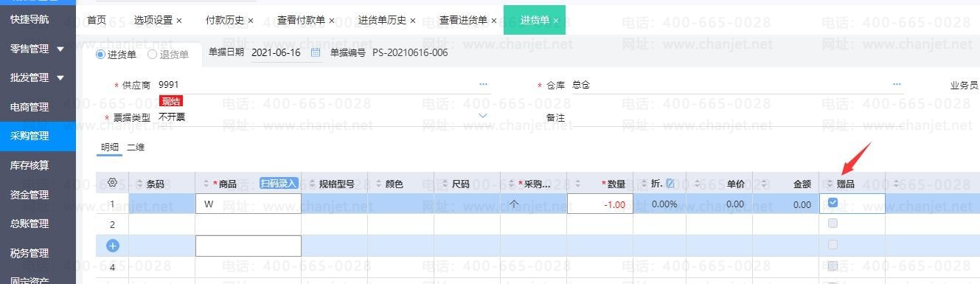
Task: Check 赠品 checkbox in row 4
Action: click(833, 266)
